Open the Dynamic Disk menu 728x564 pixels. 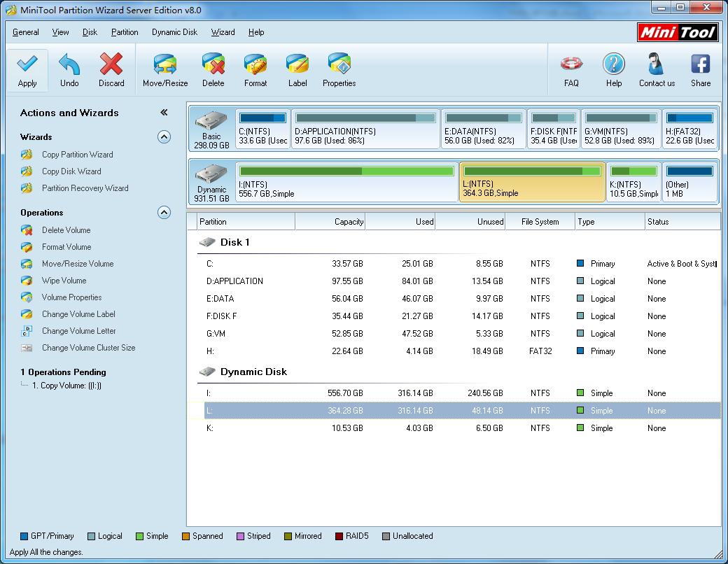(174, 32)
